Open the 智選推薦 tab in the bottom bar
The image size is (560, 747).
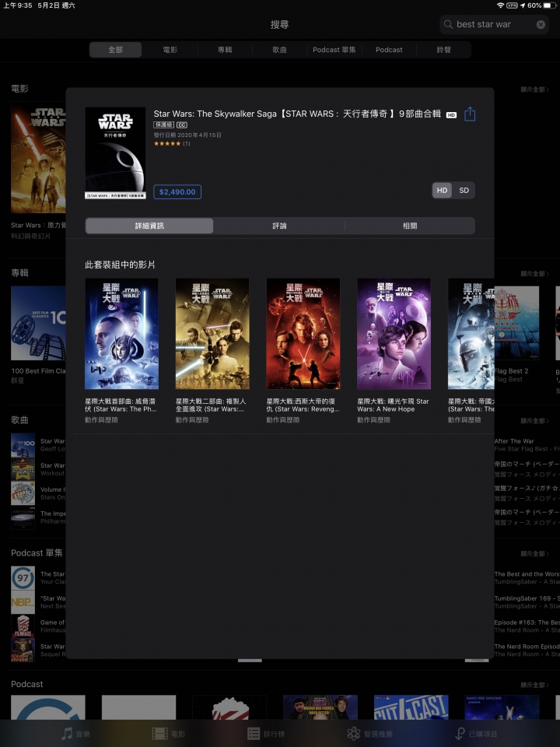[x=369, y=734]
